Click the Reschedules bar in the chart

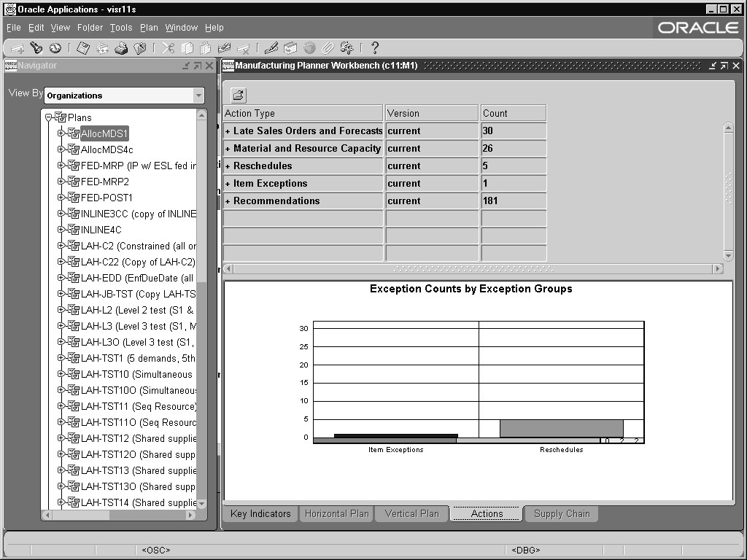(x=561, y=429)
